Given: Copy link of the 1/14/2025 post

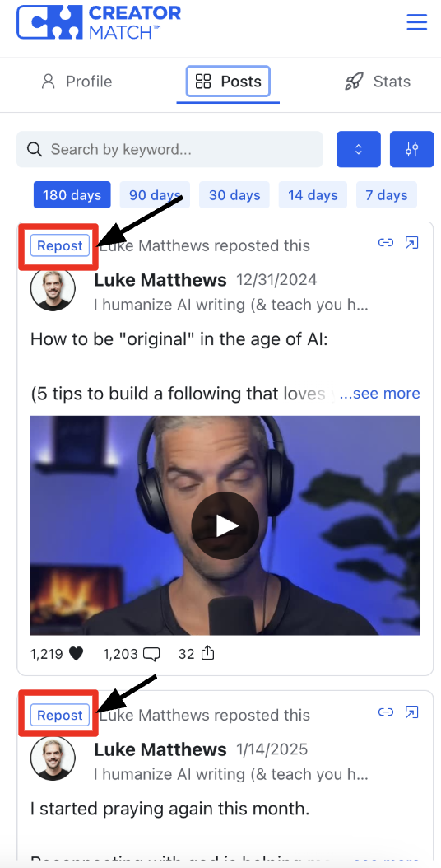Looking at the screenshot, I should pos(386,712).
